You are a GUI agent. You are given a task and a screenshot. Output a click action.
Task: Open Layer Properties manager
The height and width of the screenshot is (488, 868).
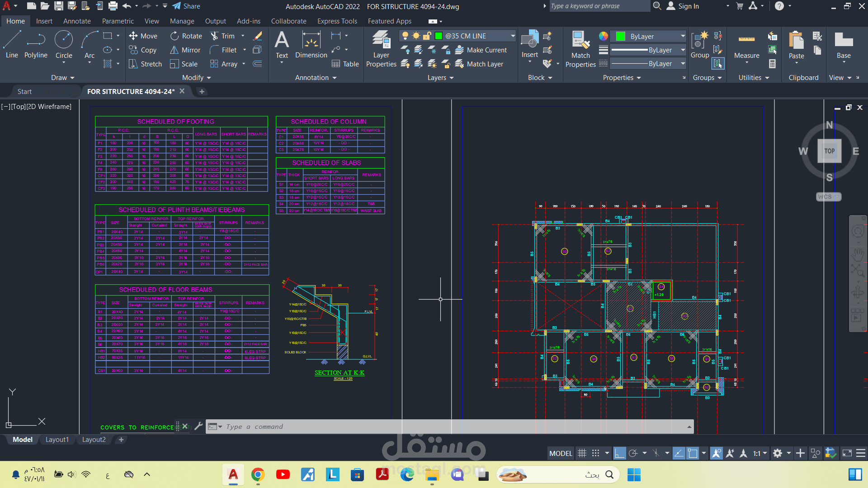(381, 49)
